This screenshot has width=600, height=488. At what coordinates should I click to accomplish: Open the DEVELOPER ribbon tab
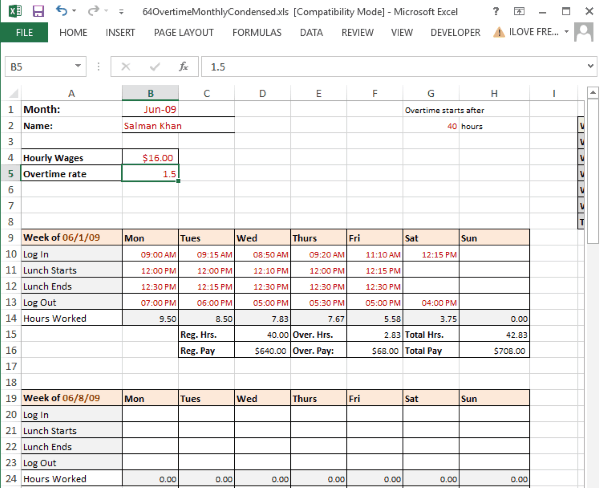tap(455, 32)
